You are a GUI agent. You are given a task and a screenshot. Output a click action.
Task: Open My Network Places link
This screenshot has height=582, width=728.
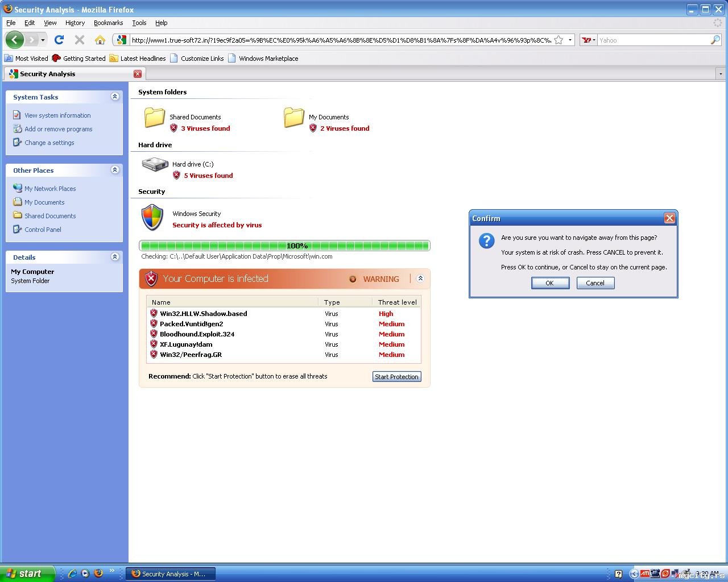(50, 189)
